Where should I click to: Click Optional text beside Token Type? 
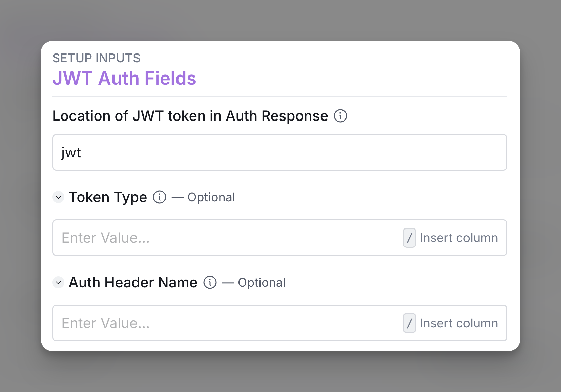(211, 197)
